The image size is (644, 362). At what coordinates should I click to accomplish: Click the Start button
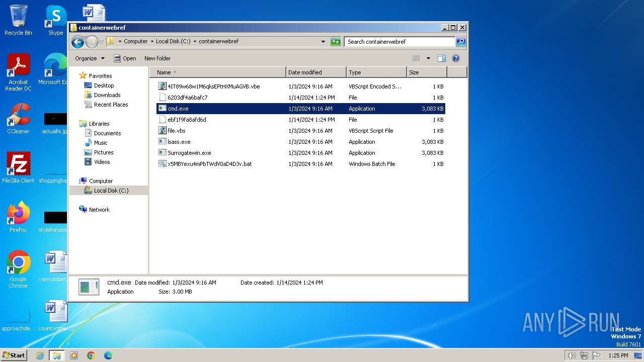[x=14, y=355]
